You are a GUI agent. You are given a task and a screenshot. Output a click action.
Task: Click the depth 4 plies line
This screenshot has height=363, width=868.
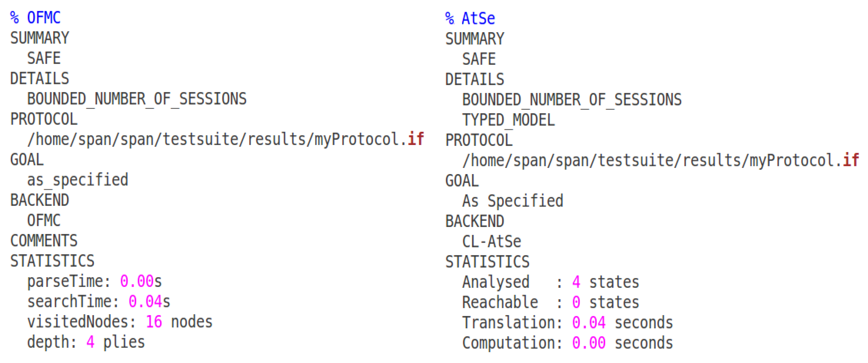86,342
